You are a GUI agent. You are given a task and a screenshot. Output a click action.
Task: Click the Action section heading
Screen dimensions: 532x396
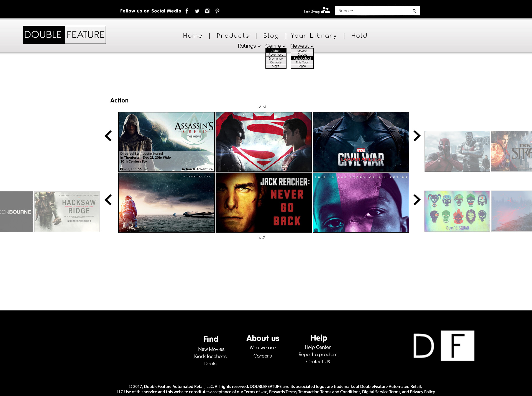point(119,101)
